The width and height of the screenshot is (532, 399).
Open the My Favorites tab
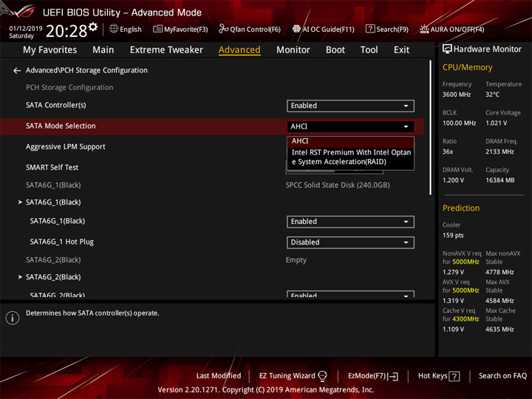50,50
